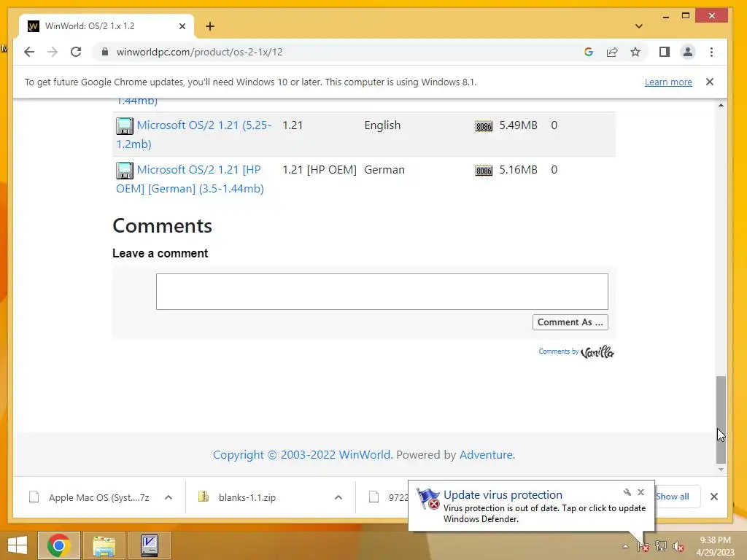Reload the WinWorld page
This screenshot has width=747, height=560.
pyautogui.click(x=76, y=52)
